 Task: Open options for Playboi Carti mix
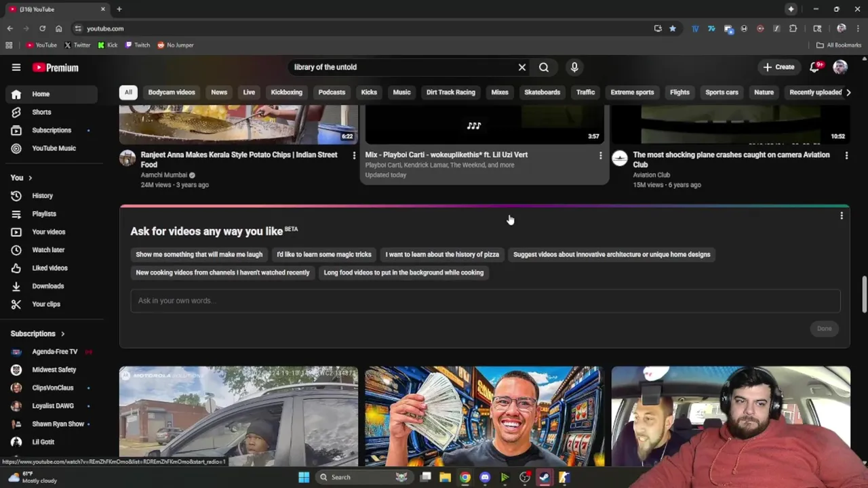point(600,155)
